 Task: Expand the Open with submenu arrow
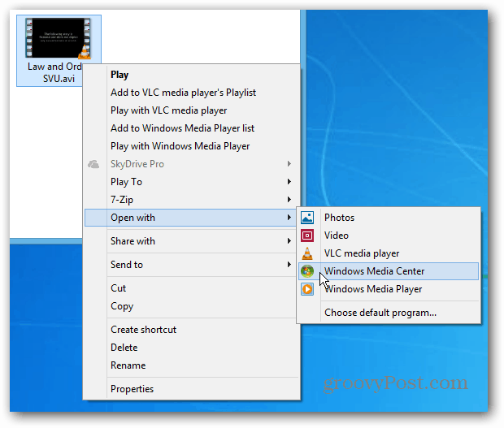point(289,218)
